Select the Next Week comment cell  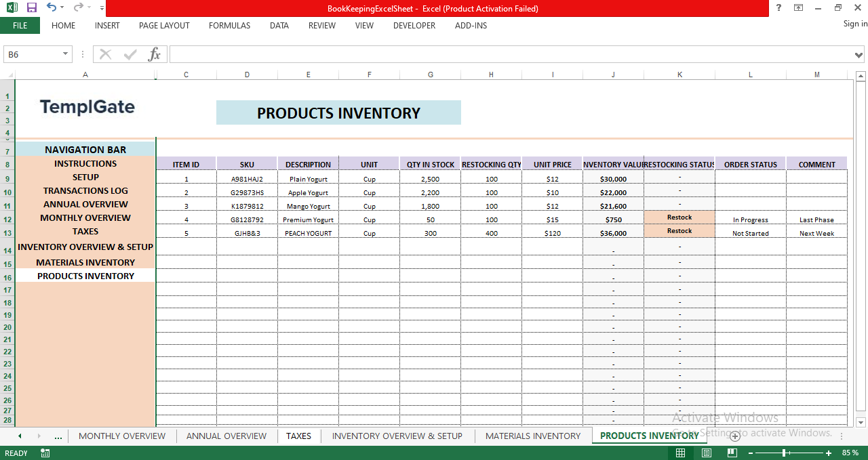[816, 233]
